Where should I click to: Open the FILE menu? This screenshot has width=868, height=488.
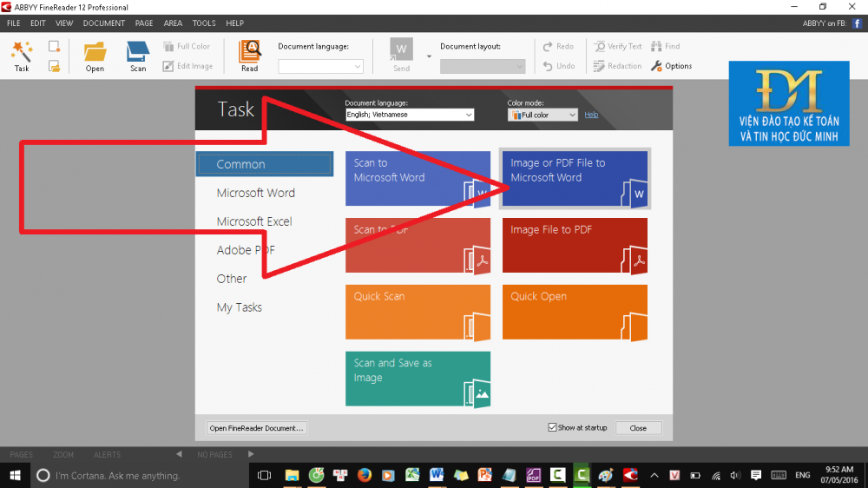13,23
